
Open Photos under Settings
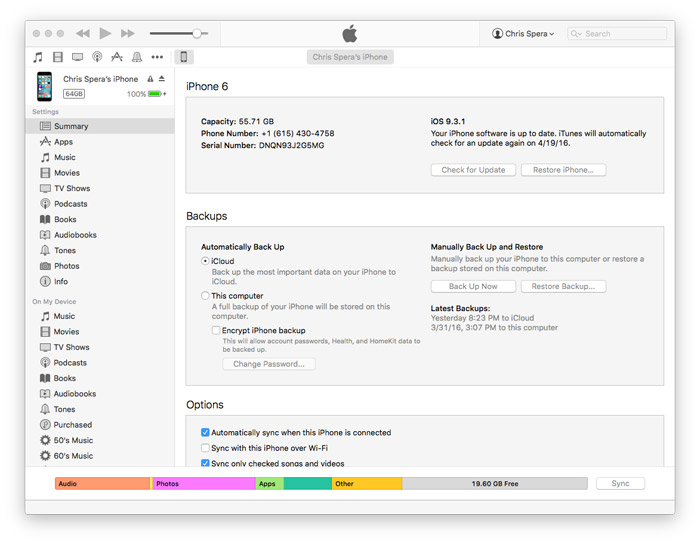pos(100,266)
